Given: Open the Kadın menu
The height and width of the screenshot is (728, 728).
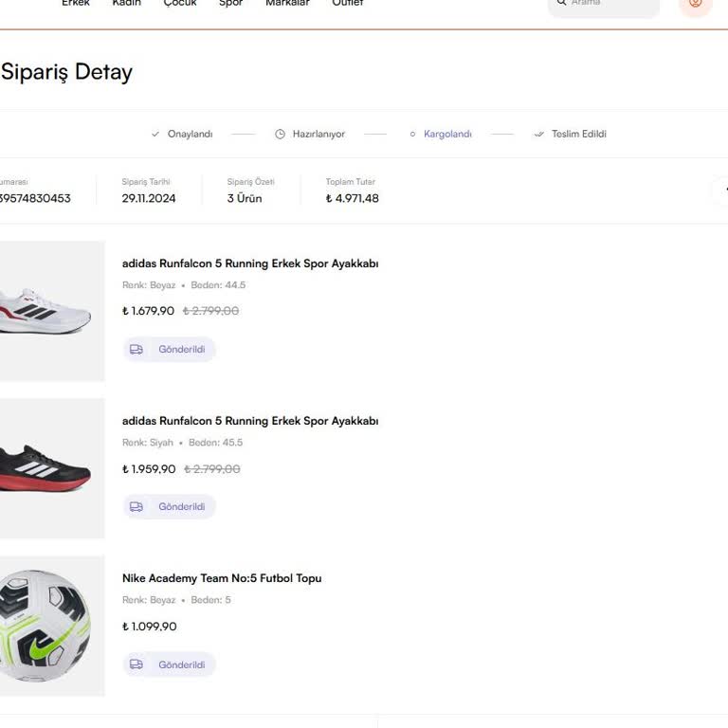Looking at the screenshot, I should (127, 4).
